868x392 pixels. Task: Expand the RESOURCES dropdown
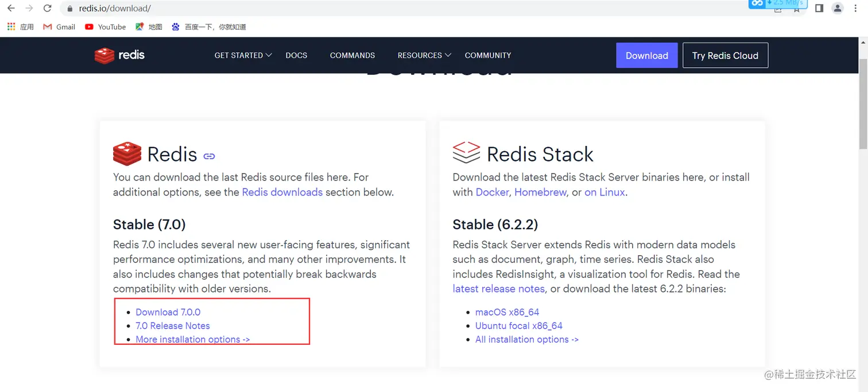(424, 55)
